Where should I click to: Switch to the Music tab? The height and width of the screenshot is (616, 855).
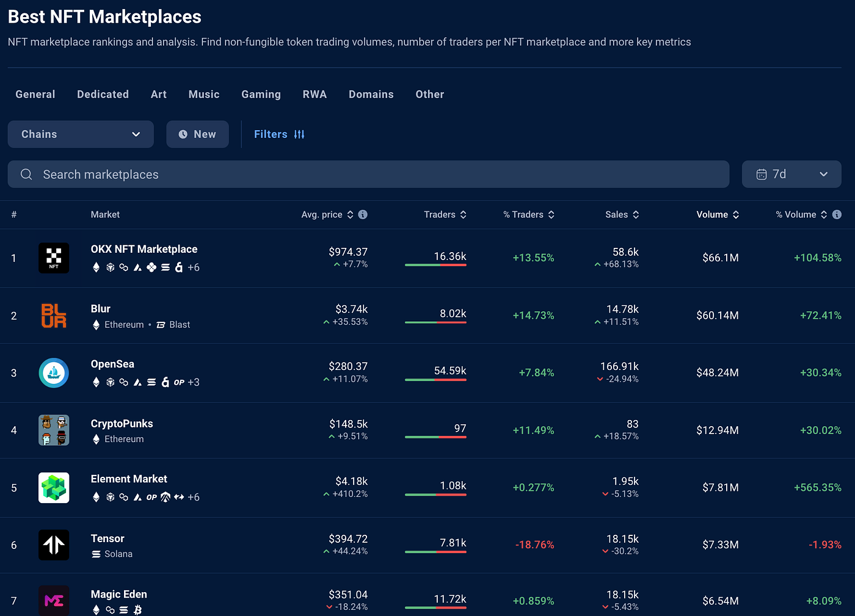(204, 94)
